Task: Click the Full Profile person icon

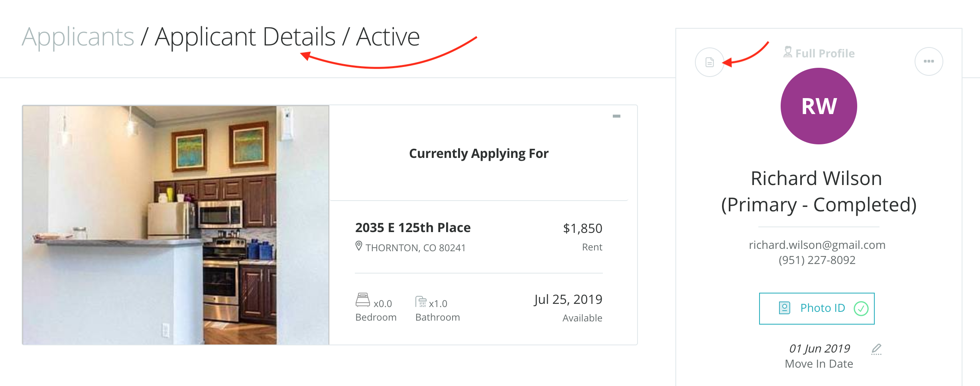Action: tap(788, 52)
